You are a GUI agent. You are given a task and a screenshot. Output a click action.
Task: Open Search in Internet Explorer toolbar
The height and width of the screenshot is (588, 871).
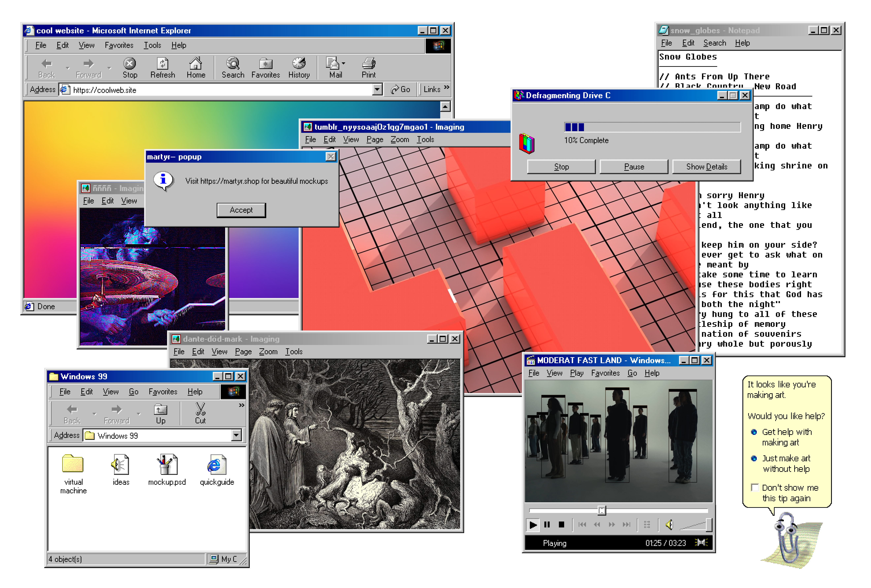[x=233, y=68]
